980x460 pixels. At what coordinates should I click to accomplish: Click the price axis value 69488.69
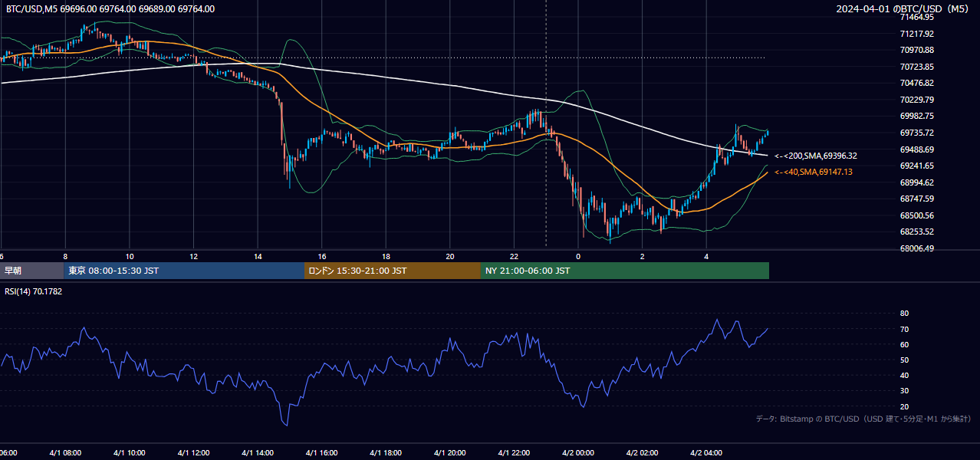916,149
